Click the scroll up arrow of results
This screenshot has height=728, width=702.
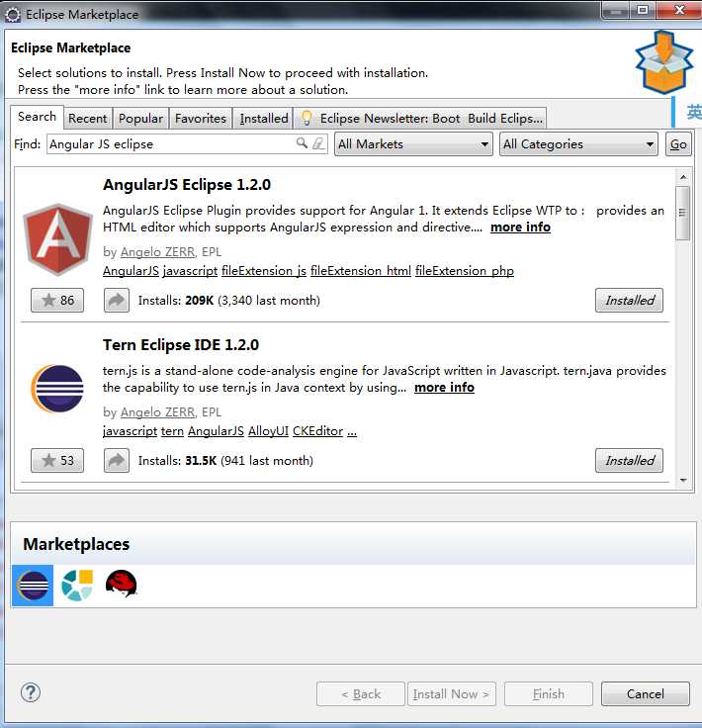[x=683, y=177]
